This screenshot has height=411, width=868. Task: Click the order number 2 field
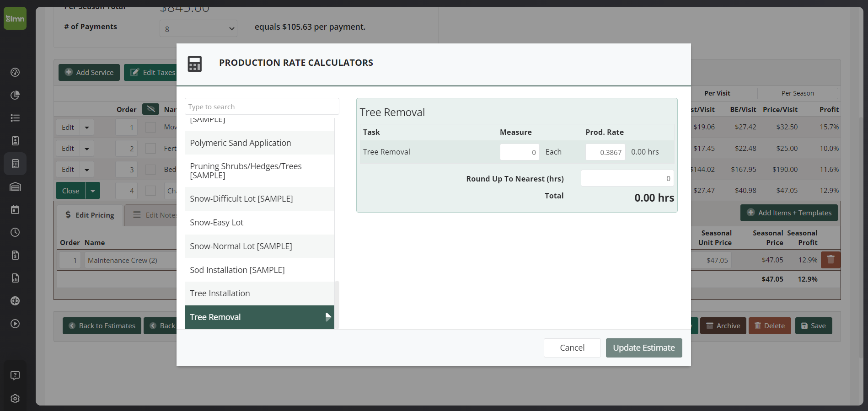[x=126, y=148]
